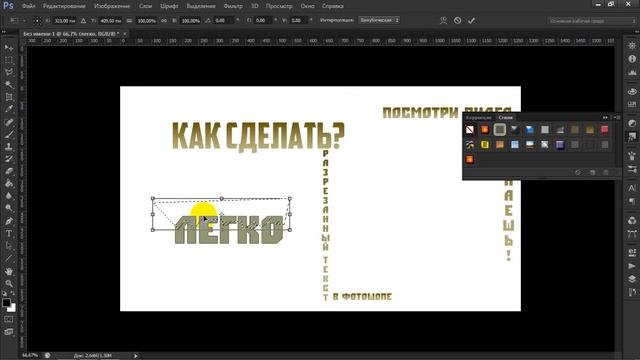Toggle Quick Mask mode
Screen dimensions: 640x360
9,320
